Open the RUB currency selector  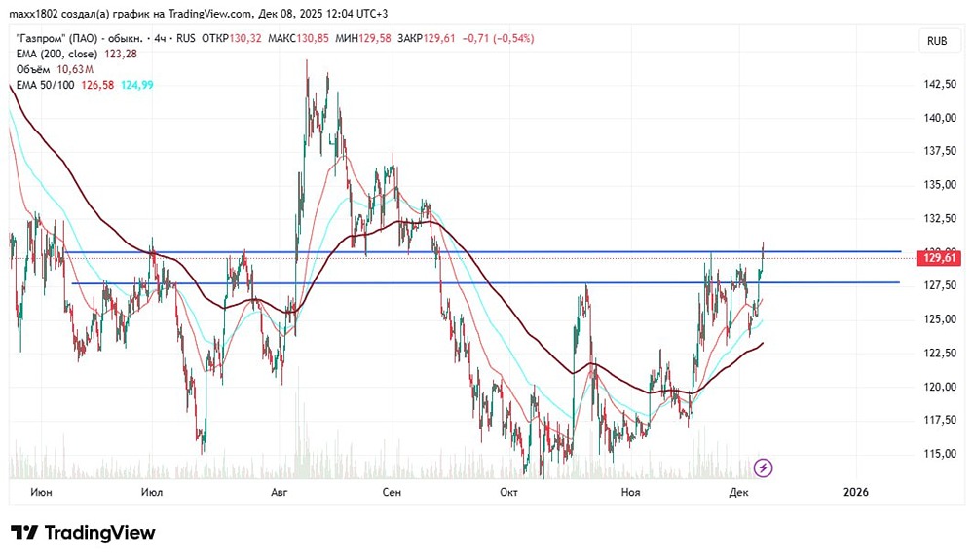click(937, 41)
